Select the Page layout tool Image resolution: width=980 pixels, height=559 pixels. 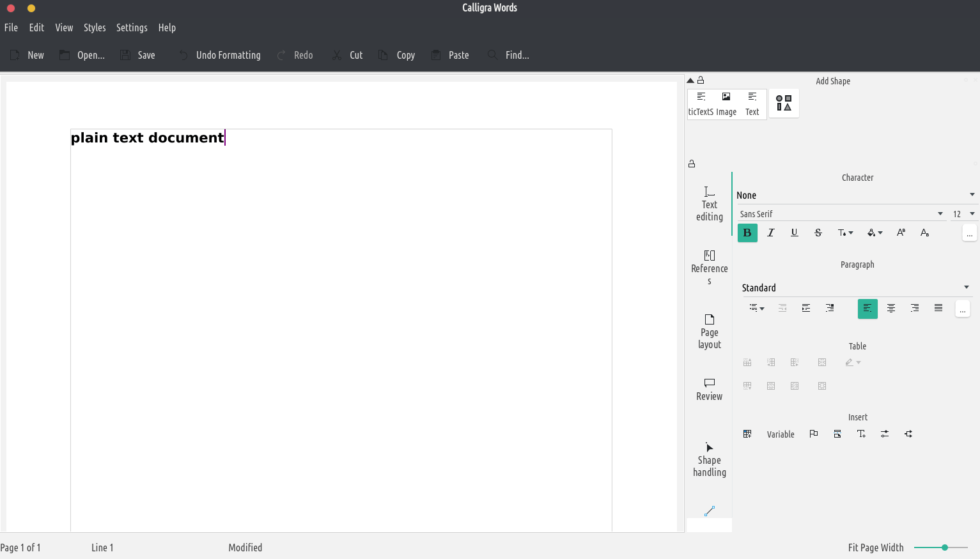[709, 331]
